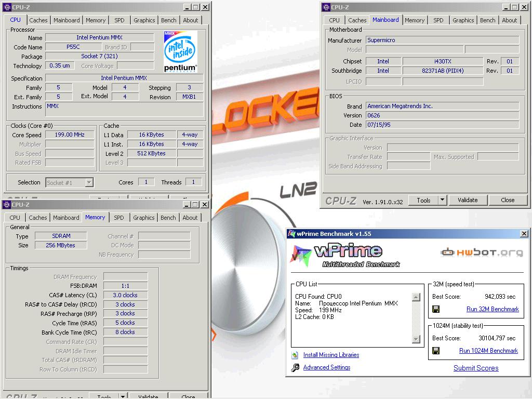Click the Revision MXB1 value
This screenshot has width=532, height=399.
click(189, 97)
